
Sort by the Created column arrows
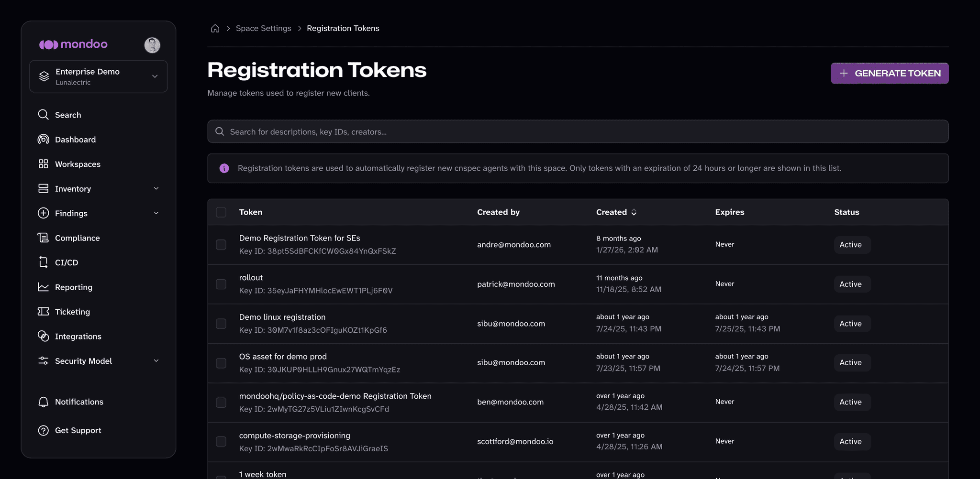(x=634, y=212)
